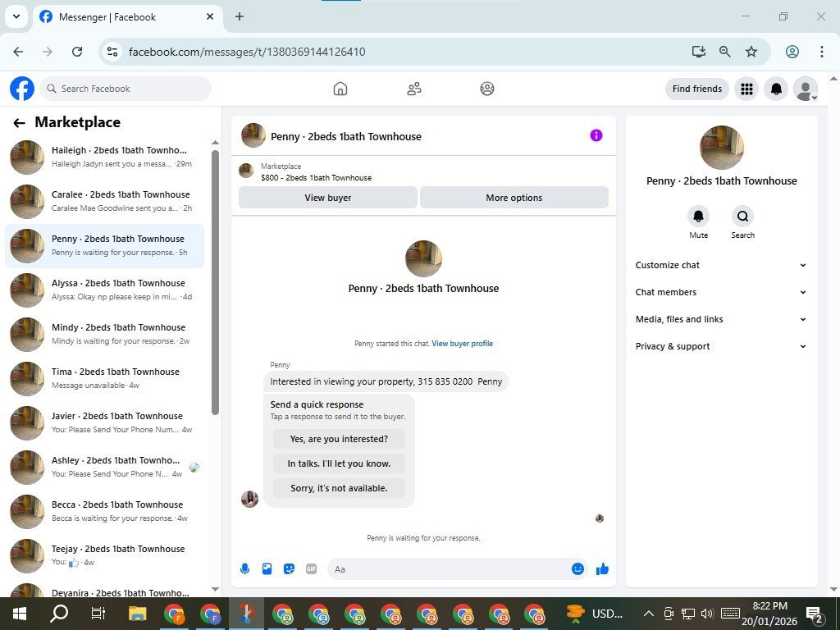Choose a sticker icon
840x630 pixels.
point(290,569)
